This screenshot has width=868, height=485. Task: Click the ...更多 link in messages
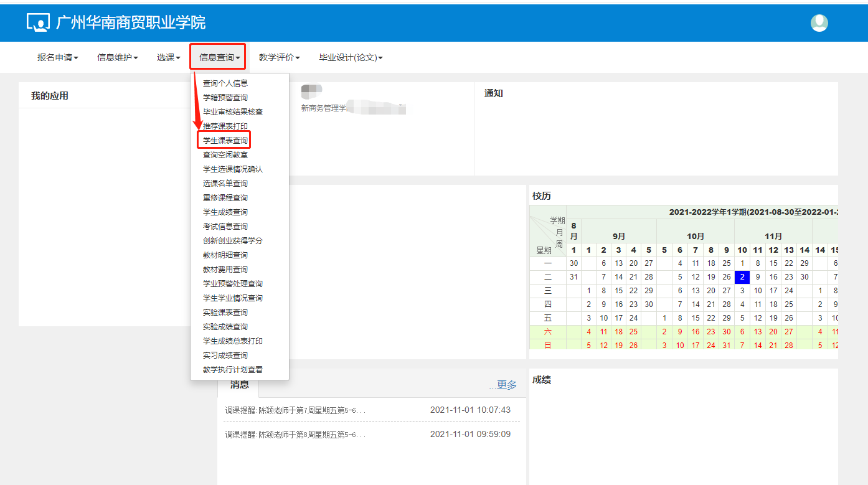tap(502, 385)
